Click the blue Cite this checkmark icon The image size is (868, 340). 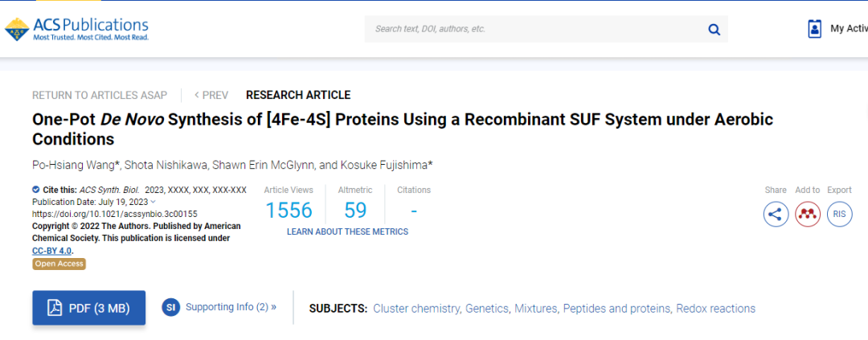pos(36,190)
